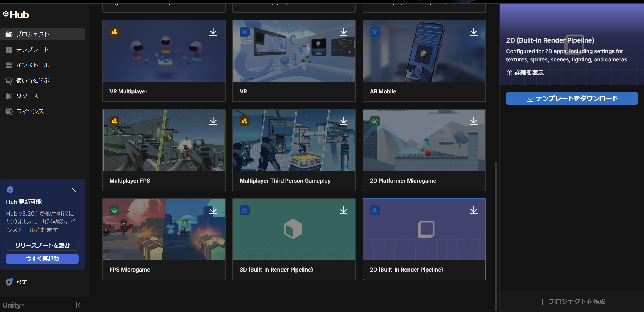Click the download arrow on the VR card

click(x=344, y=32)
